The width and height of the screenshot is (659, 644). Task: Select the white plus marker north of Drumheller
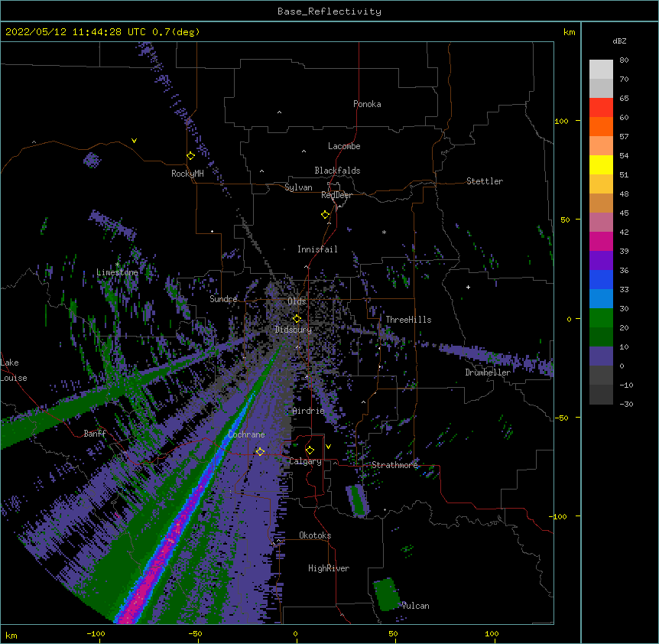pyautogui.click(x=468, y=287)
